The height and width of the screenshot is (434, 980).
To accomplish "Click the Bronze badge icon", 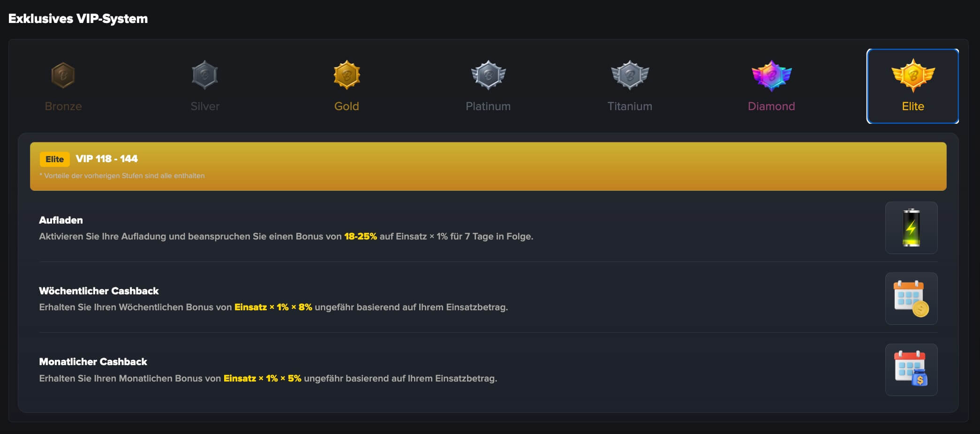I will (x=63, y=75).
